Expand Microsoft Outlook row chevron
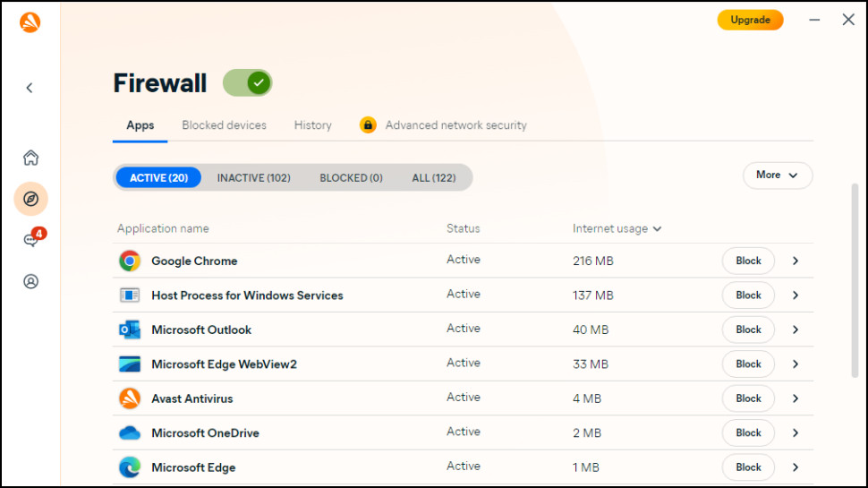Viewport: 868px width, 488px height. coord(796,330)
